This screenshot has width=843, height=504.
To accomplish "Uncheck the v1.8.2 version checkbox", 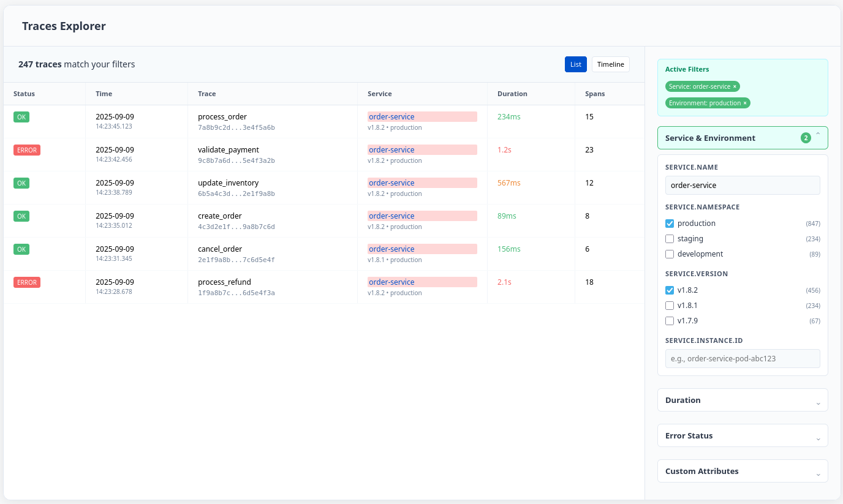I will pos(670,290).
